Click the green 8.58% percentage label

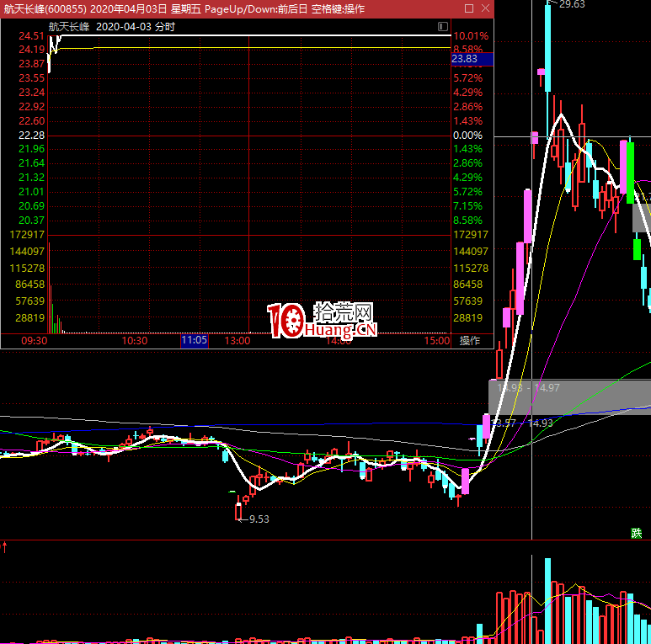pyautogui.click(x=468, y=221)
